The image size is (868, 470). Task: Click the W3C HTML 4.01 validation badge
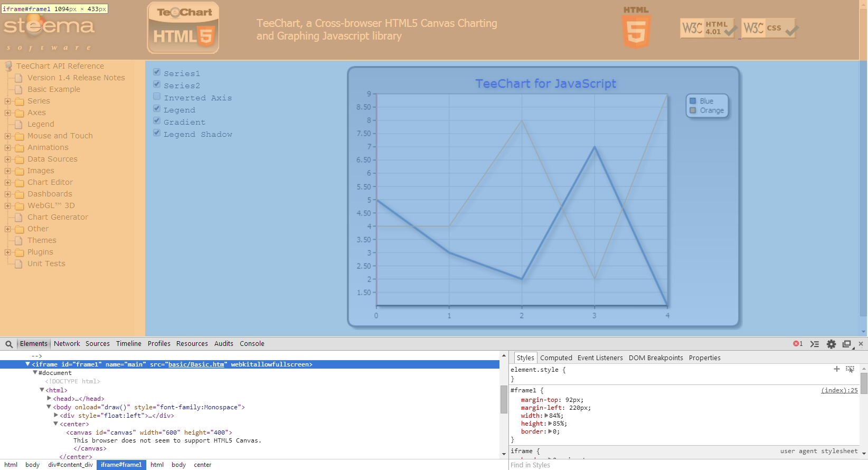709,28
